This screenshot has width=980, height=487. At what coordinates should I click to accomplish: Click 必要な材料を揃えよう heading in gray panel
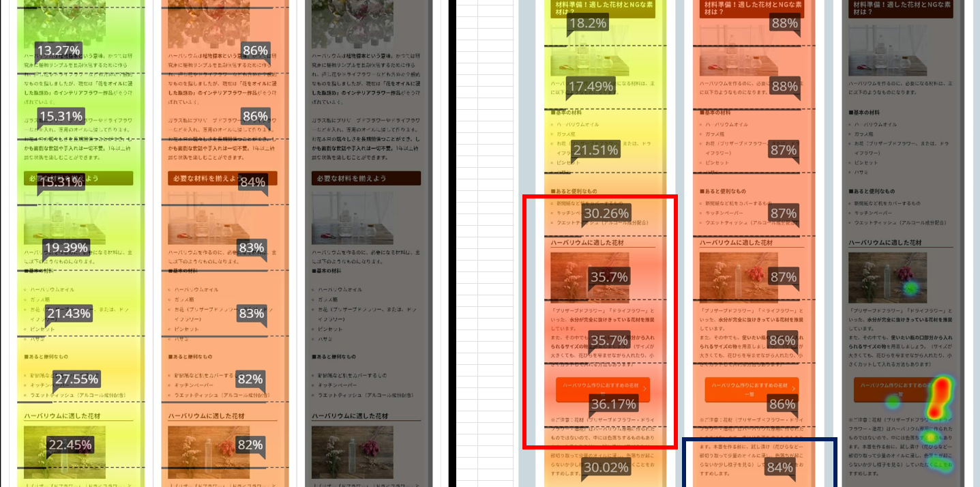(366, 178)
